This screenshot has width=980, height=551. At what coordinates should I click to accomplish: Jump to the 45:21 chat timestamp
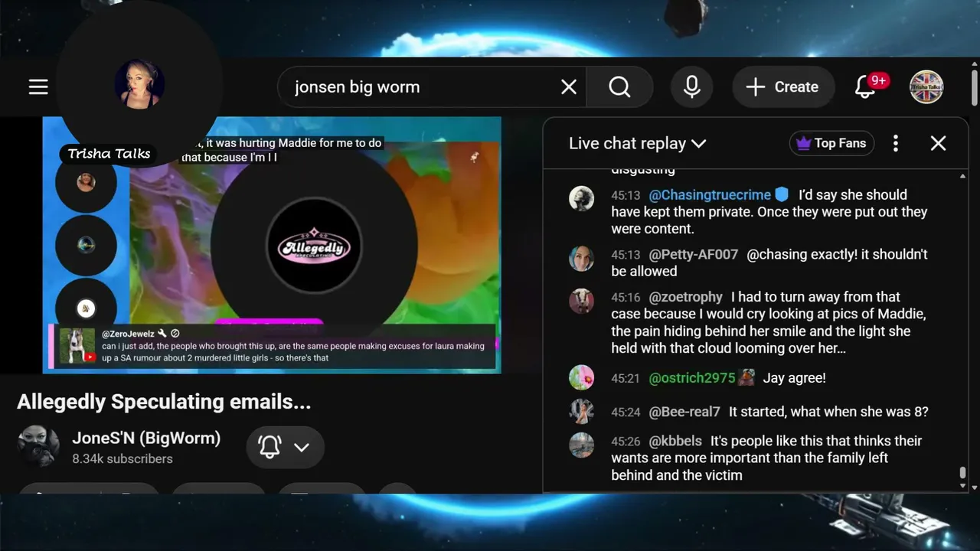[626, 379]
